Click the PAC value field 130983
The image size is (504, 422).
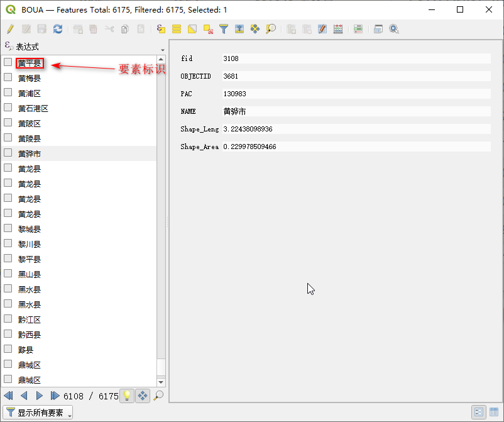[x=356, y=94]
